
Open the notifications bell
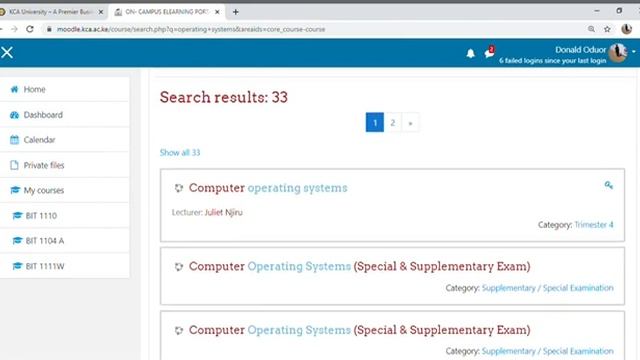coord(471,53)
